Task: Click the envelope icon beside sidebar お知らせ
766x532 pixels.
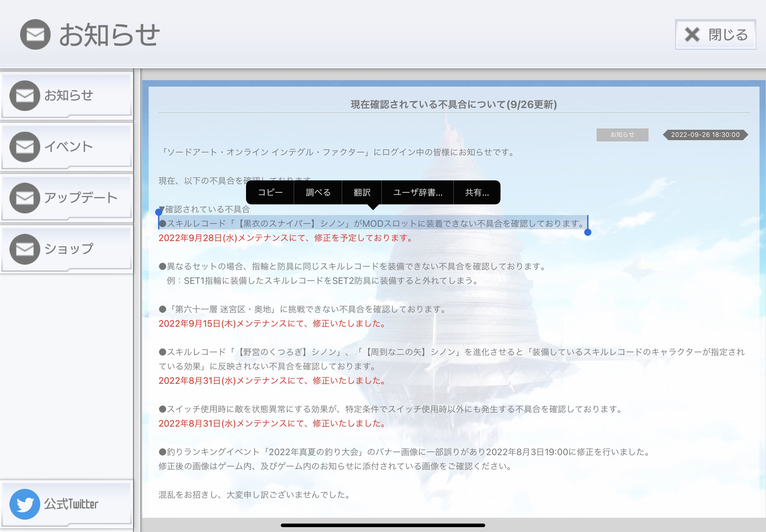Action: 25,95
